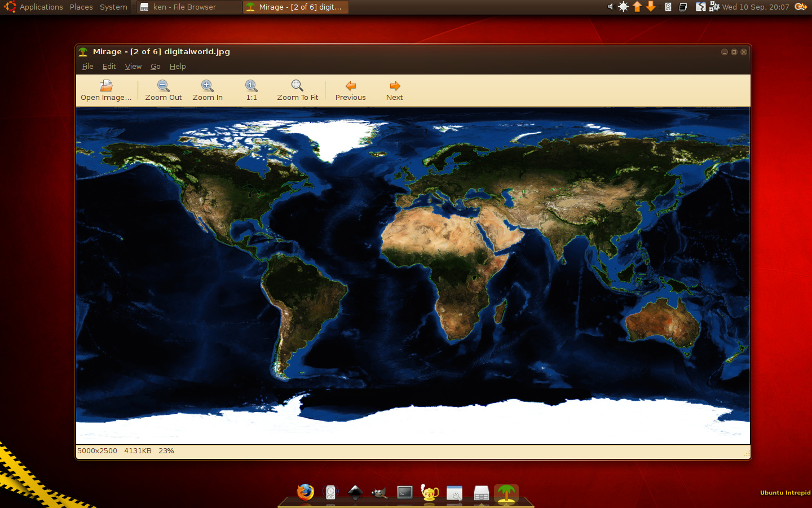Open the Help menu
The image size is (812, 508).
pos(178,66)
